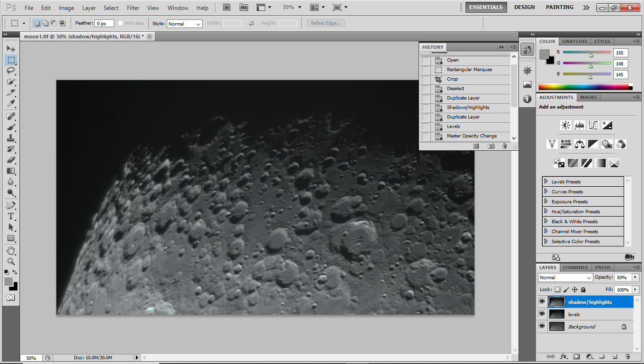
Task: Toggle lock position
Action: pos(574,289)
